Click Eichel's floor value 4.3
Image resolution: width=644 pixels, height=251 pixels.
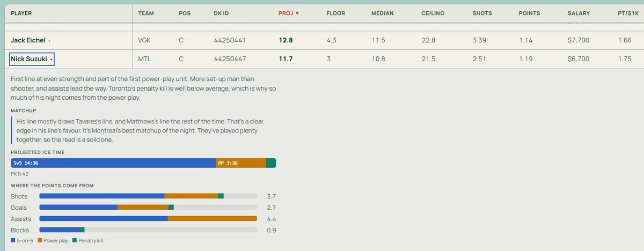331,40
